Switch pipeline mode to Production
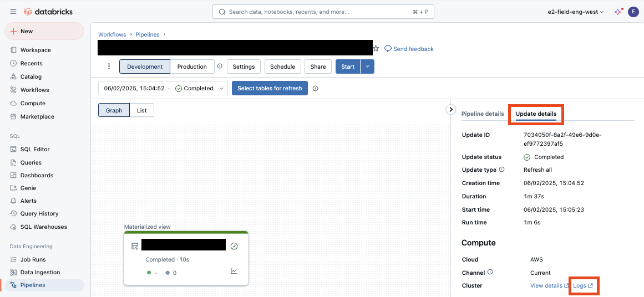644x297 pixels. pyautogui.click(x=192, y=66)
